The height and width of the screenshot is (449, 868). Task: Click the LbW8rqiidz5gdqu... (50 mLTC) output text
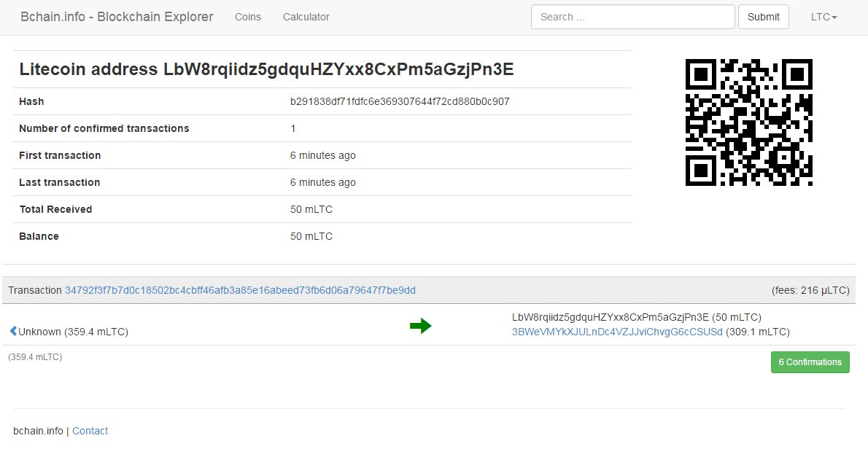coord(637,317)
